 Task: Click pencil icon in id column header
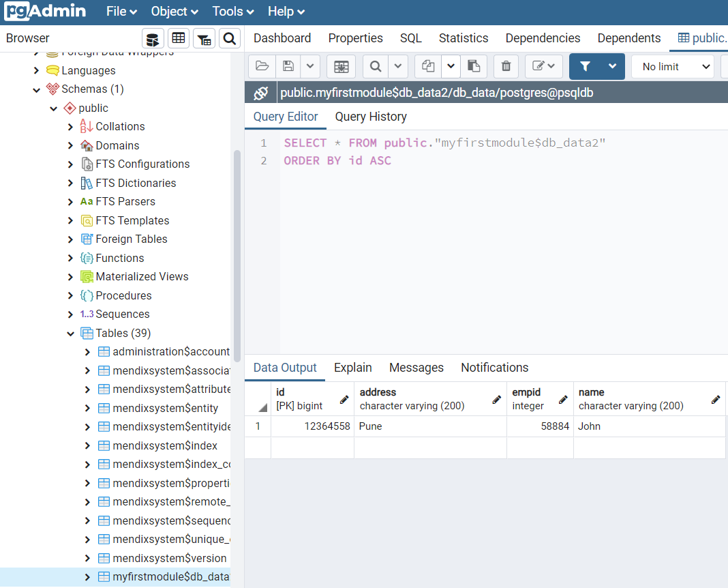point(344,400)
